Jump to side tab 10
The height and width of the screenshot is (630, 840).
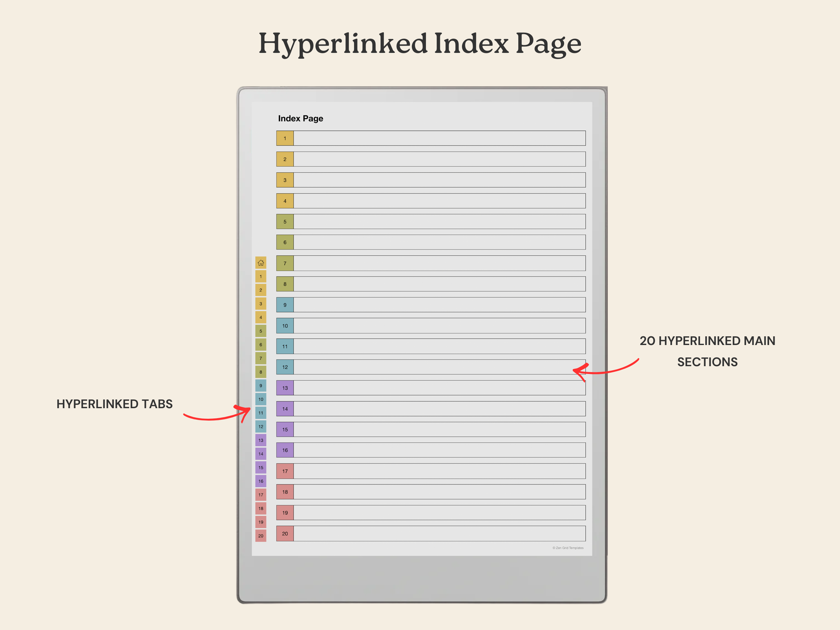point(260,399)
